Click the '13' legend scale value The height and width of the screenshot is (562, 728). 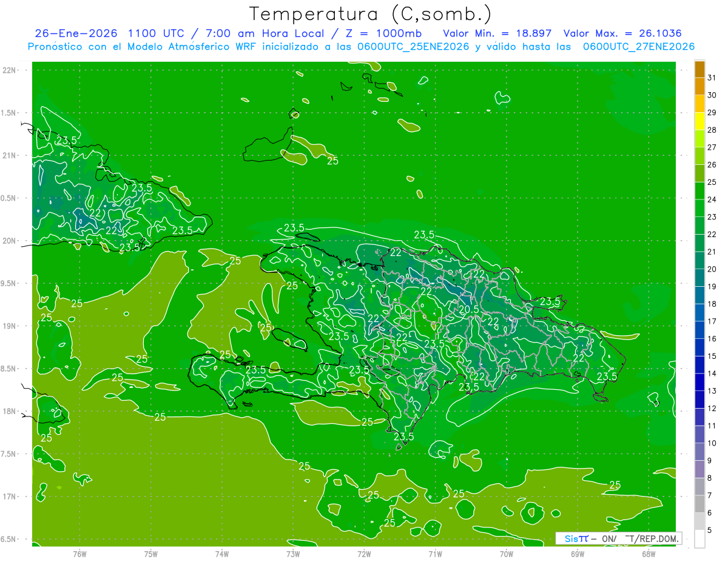(x=712, y=391)
